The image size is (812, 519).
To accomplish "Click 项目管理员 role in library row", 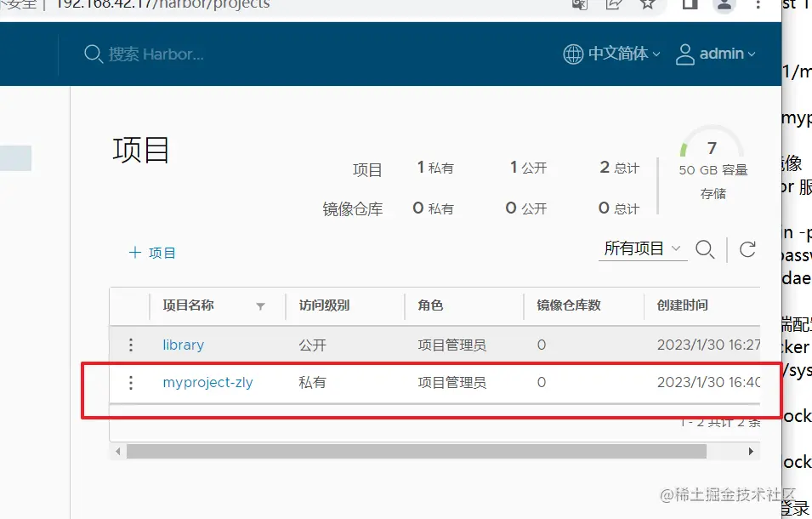I will coord(452,345).
